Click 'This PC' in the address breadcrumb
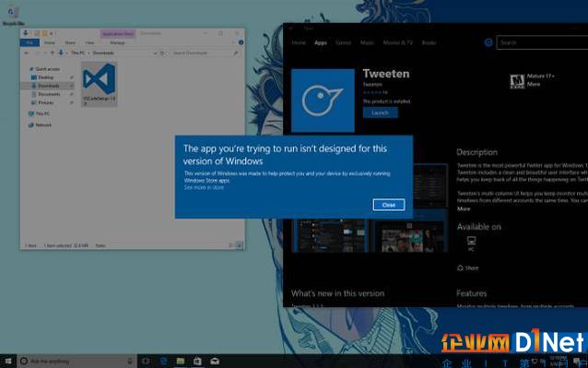 click(77, 53)
